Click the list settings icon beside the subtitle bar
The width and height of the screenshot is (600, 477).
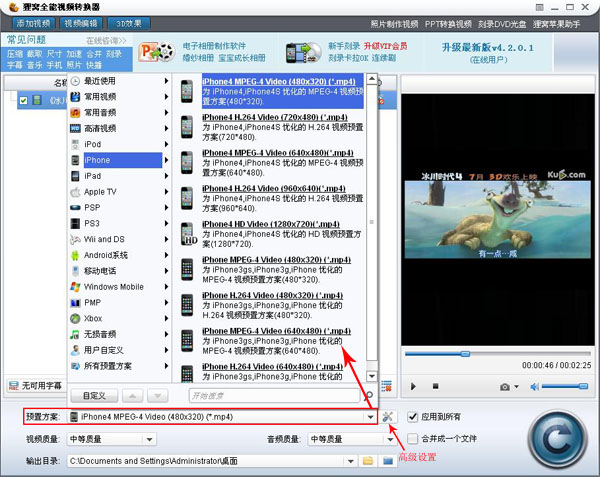(386, 386)
